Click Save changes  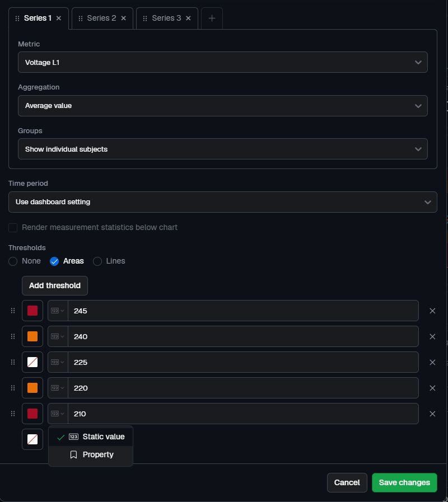404,482
